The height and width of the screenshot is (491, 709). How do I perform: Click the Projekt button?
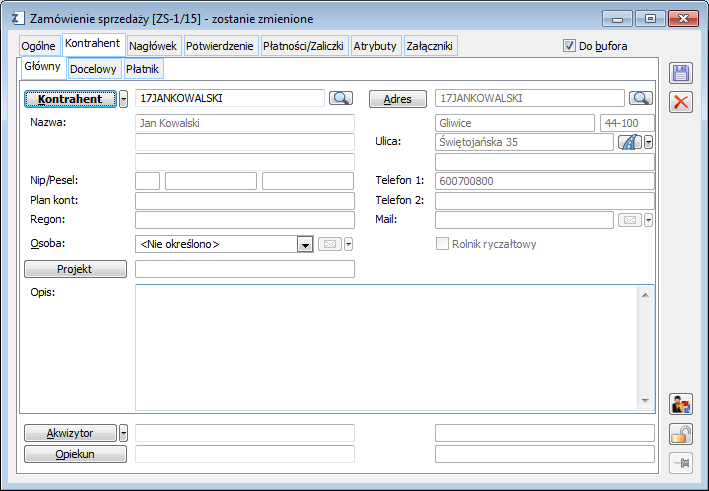pos(75,269)
